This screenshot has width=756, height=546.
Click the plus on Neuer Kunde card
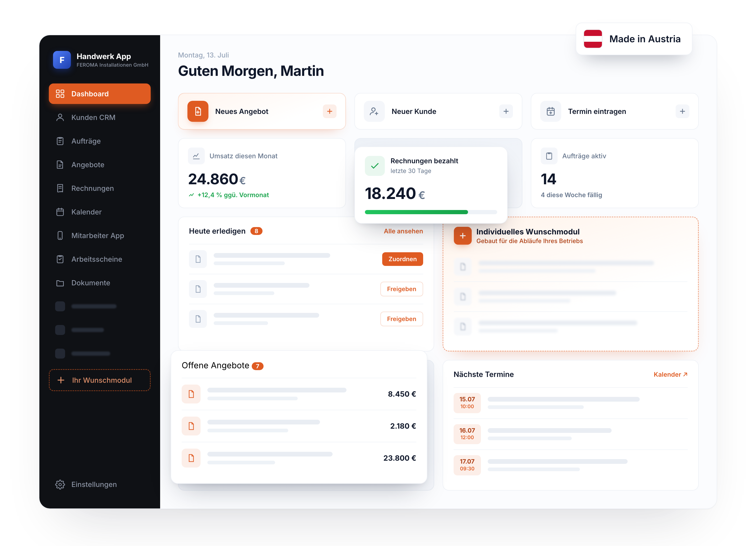point(506,111)
